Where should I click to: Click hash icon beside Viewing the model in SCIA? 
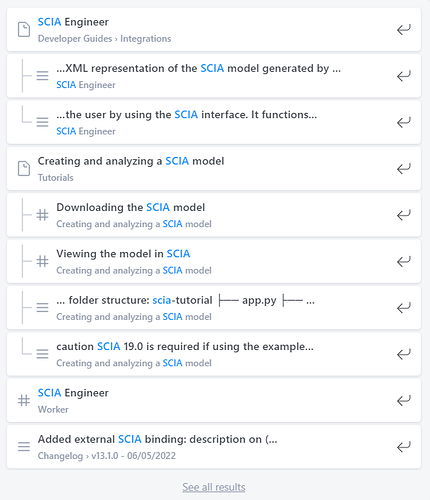[42, 261]
